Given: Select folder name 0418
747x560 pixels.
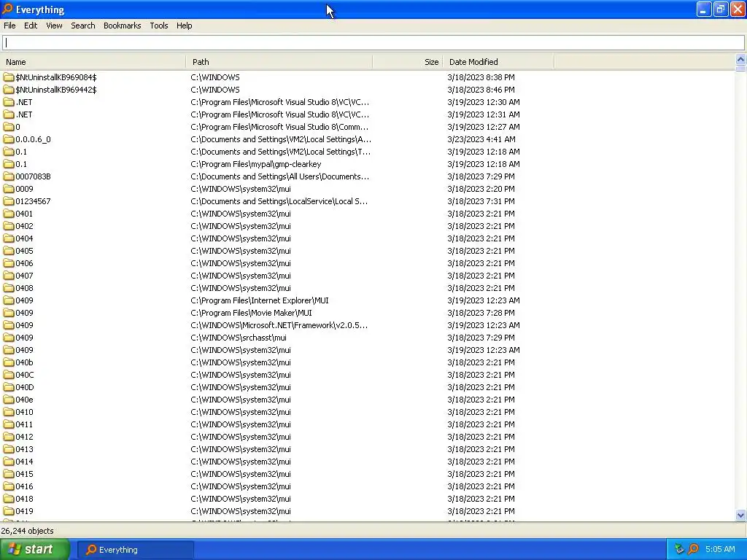Looking at the screenshot, I should pos(24,499).
